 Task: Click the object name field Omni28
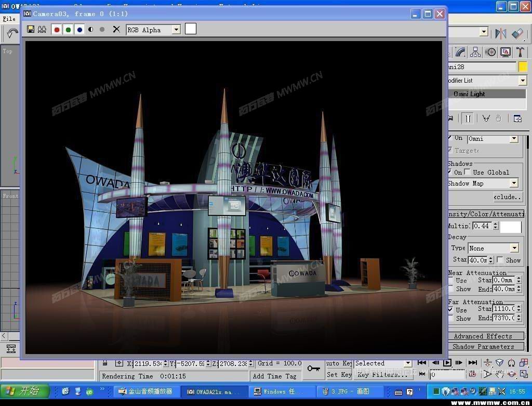point(482,67)
